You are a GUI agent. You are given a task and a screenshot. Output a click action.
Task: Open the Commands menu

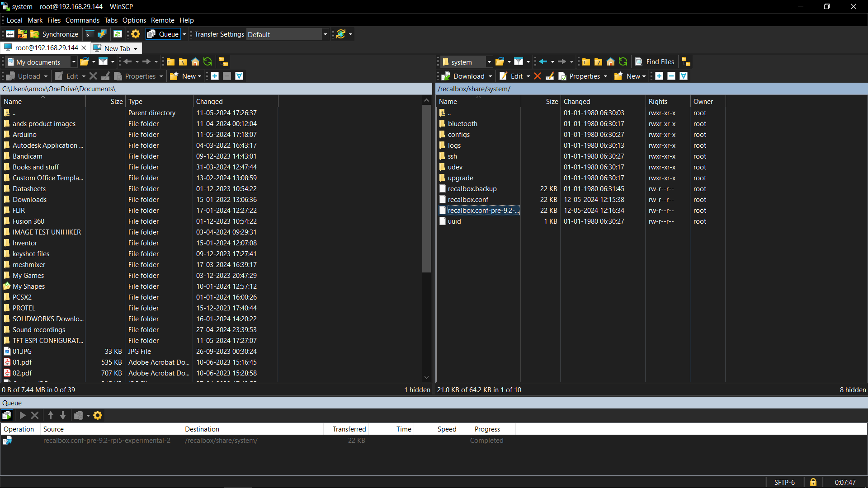[82, 20]
